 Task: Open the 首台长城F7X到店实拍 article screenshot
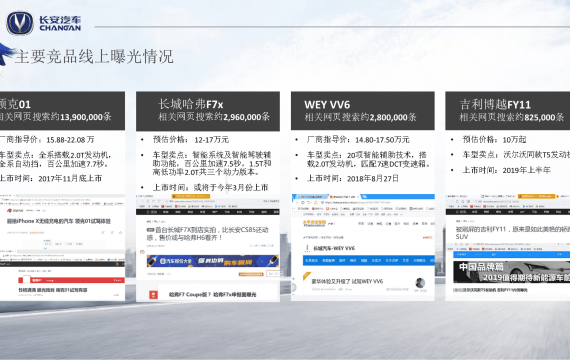pyautogui.click(x=208, y=233)
